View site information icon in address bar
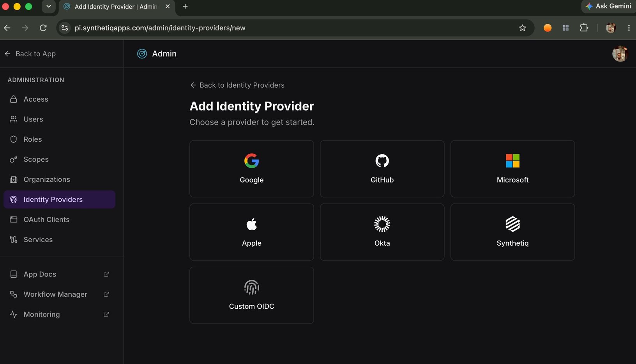 tap(65, 28)
